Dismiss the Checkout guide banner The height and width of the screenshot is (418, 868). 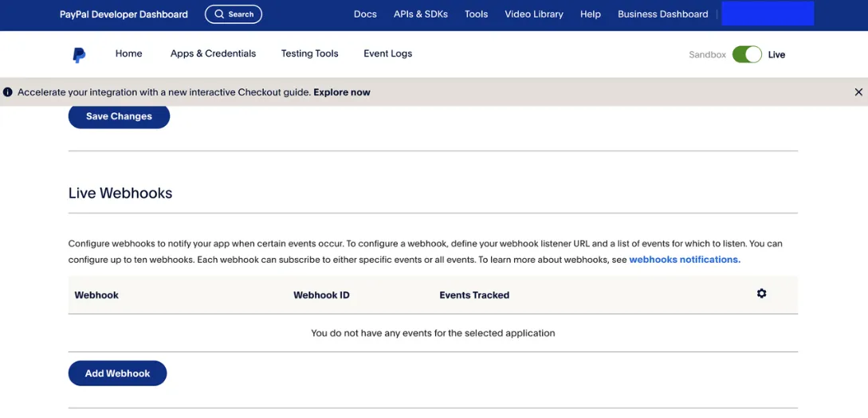[858, 92]
